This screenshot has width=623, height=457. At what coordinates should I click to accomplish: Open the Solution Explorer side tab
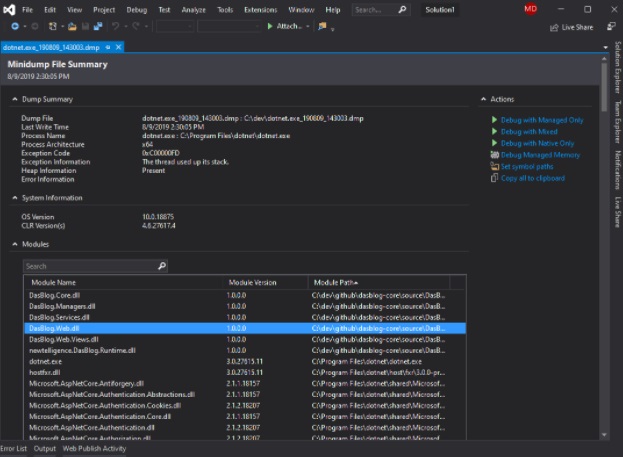tap(618, 67)
